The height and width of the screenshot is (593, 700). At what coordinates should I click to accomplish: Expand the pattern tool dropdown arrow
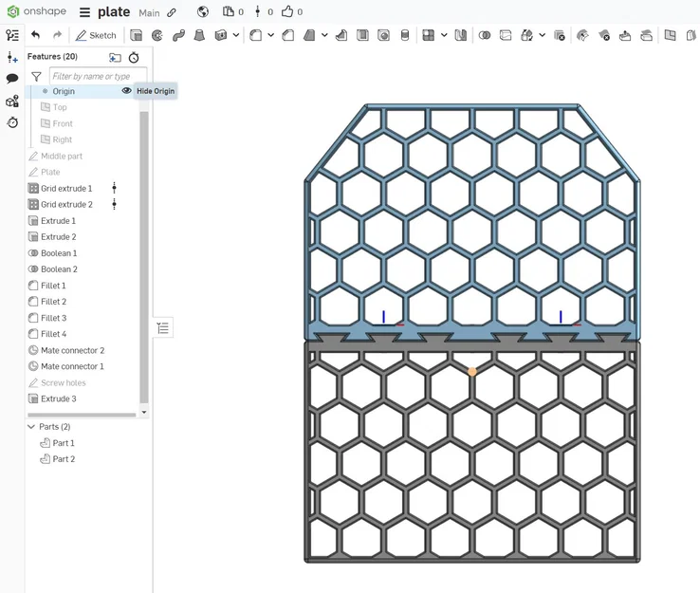pos(444,35)
